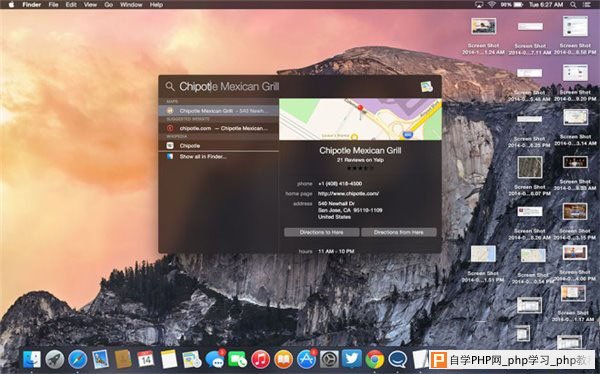600x374 pixels.
Task: Click the map preview with red pin
Action: coord(360,119)
